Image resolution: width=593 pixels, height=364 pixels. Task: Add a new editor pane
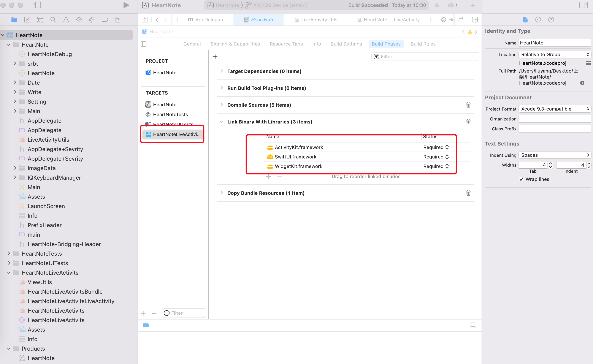(475, 20)
